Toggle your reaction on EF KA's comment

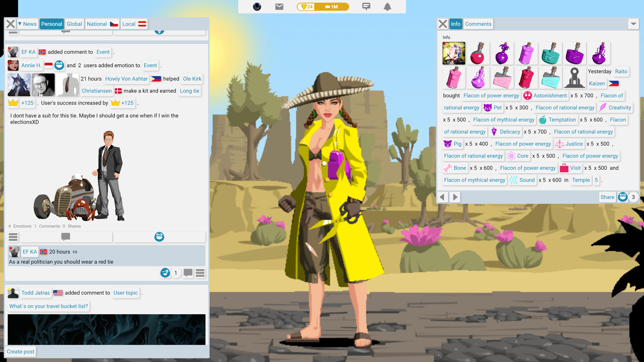(x=165, y=273)
